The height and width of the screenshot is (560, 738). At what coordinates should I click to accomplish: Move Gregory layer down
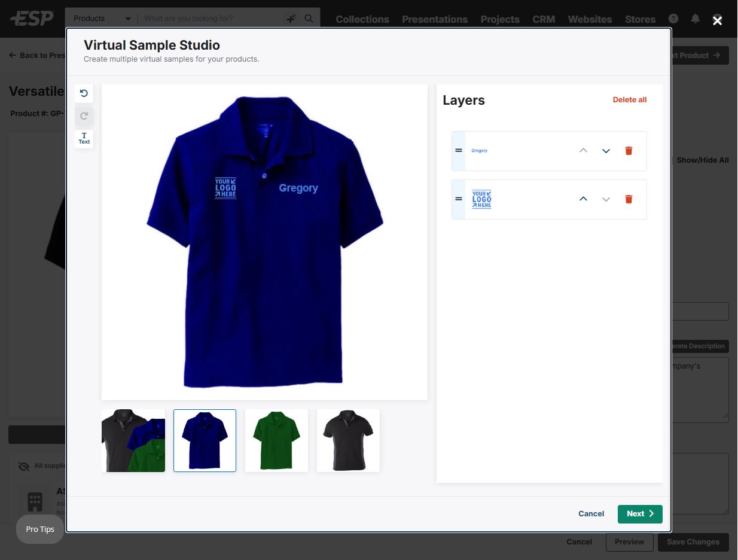(606, 151)
